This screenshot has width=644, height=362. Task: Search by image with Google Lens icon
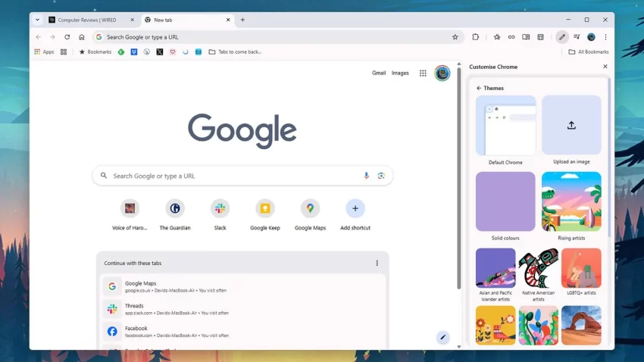[381, 176]
